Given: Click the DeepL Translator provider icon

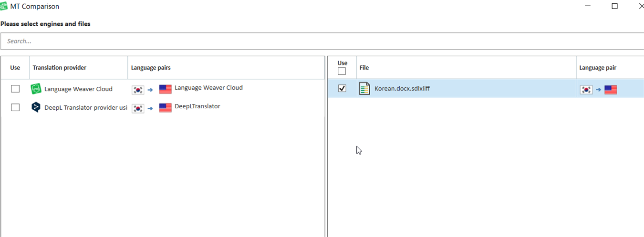Looking at the screenshot, I should (36, 107).
